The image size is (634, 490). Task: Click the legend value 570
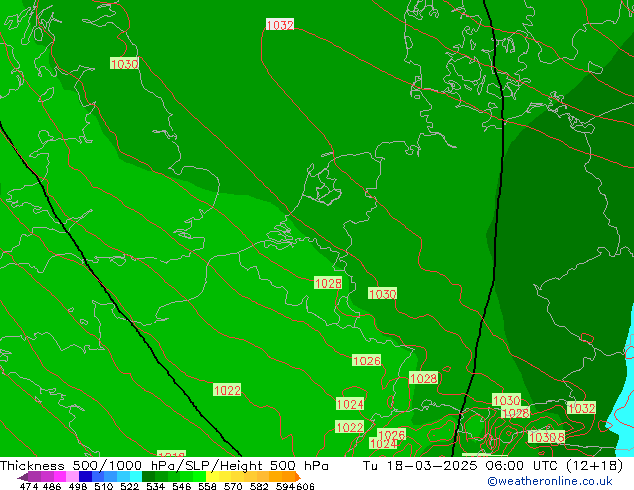[233, 486]
